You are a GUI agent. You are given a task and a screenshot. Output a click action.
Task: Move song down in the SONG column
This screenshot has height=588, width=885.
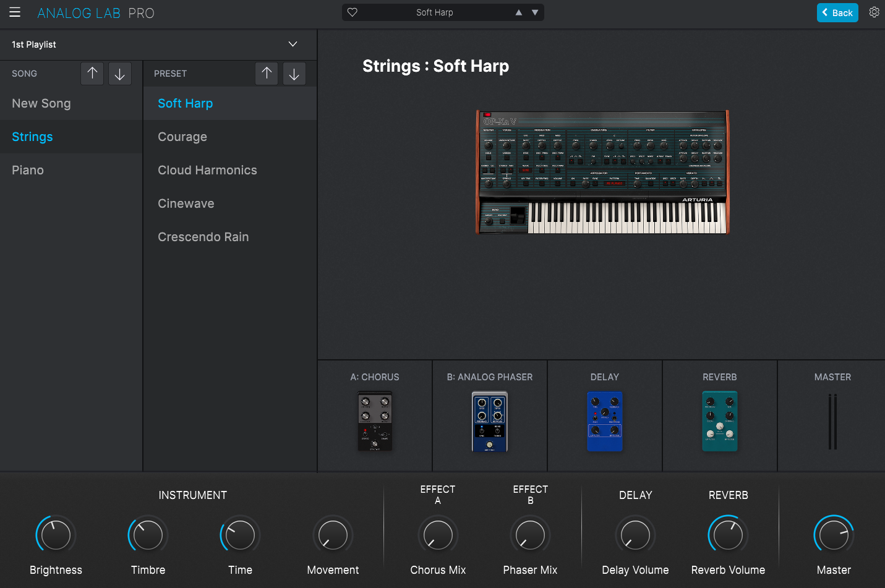(119, 74)
